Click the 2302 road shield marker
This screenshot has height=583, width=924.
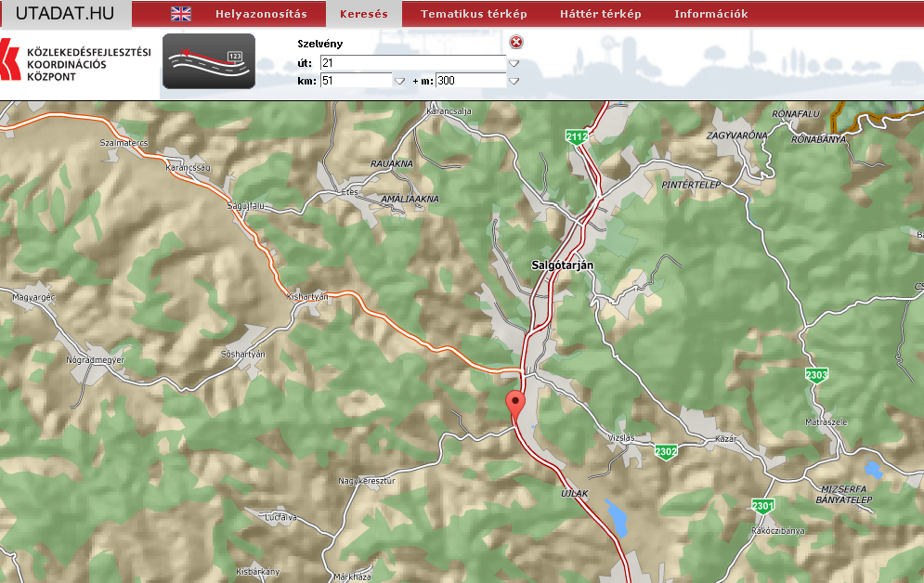666,451
